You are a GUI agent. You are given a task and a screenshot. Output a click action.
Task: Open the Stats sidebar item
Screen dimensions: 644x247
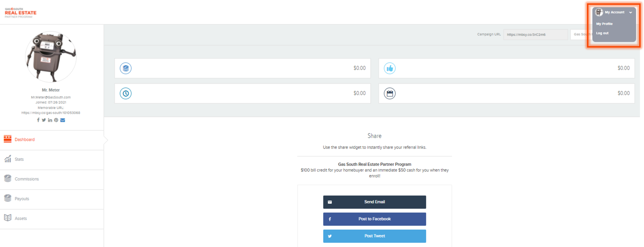pyautogui.click(x=52, y=159)
